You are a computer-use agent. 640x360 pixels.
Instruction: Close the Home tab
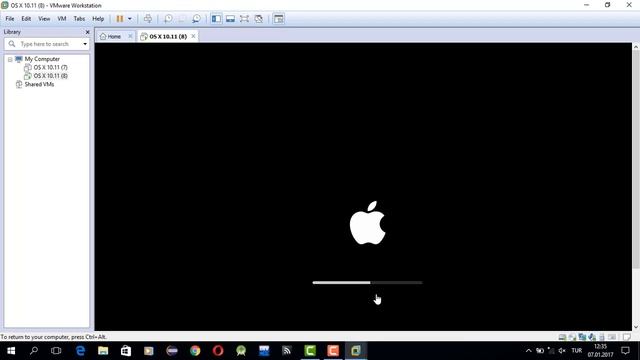click(130, 36)
